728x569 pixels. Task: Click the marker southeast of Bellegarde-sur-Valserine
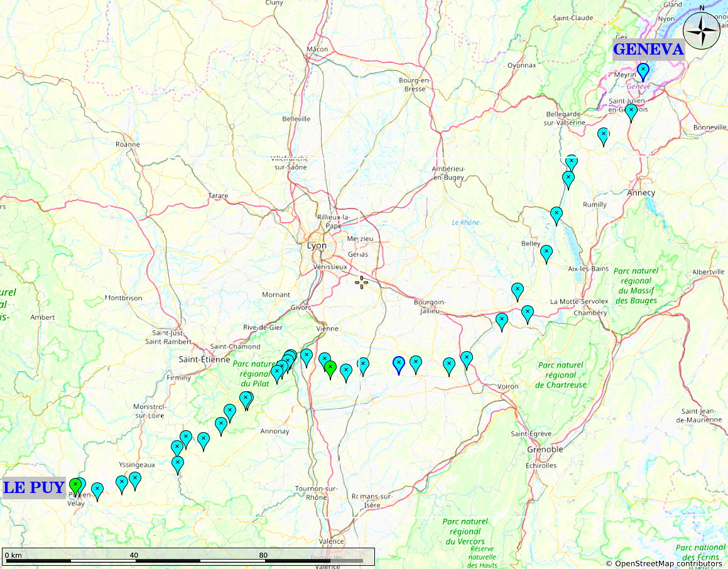[603, 137]
